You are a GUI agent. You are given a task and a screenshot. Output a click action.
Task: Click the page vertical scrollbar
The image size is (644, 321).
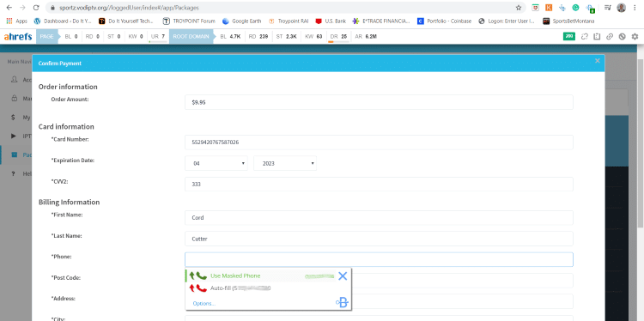coord(641,143)
